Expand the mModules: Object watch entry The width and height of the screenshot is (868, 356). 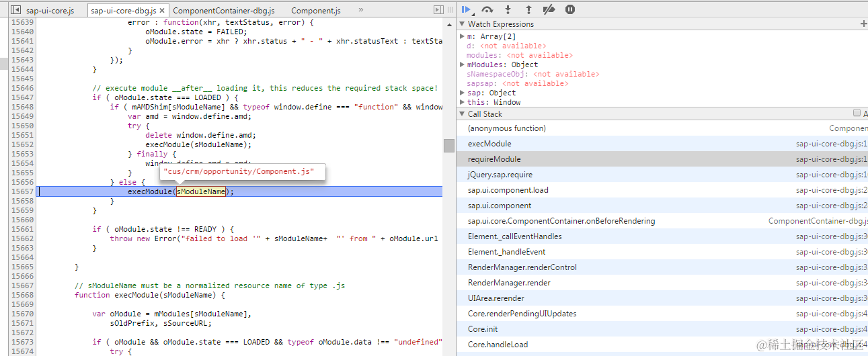pyautogui.click(x=462, y=64)
